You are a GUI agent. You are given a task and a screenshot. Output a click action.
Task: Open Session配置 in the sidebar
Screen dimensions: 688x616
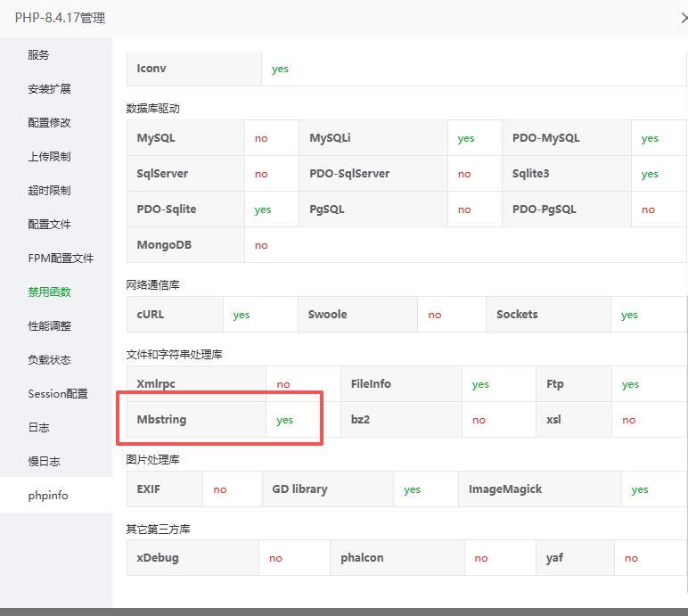[58, 394]
